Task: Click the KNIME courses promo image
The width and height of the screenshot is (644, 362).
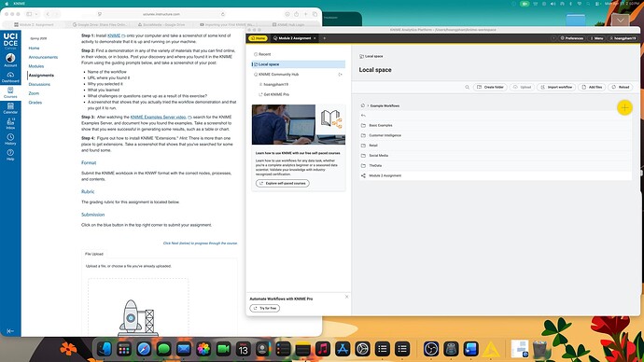Action: pyautogui.click(x=299, y=124)
